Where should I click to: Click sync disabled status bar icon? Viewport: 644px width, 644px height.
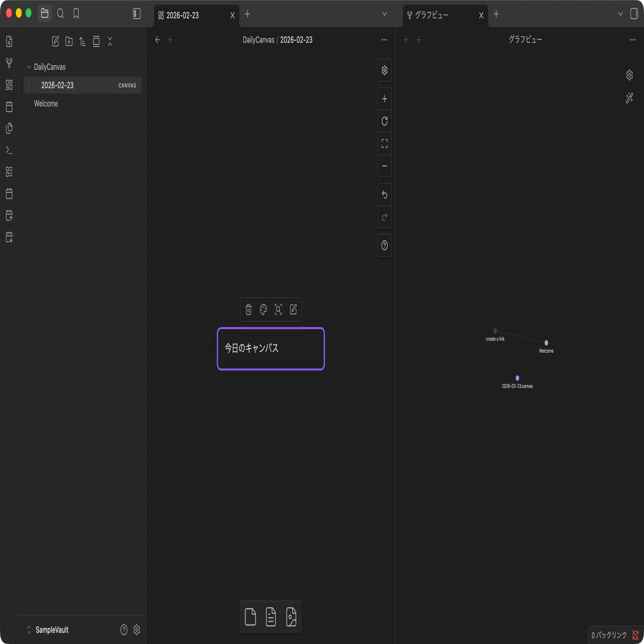point(636,635)
